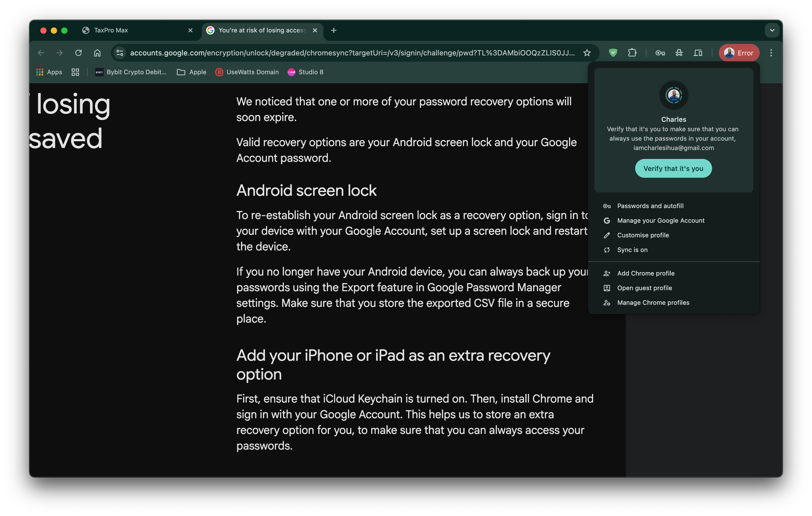This screenshot has height=516, width=812.
Task: Open the send-to-devices toolbar icon
Action: click(x=698, y=53)
